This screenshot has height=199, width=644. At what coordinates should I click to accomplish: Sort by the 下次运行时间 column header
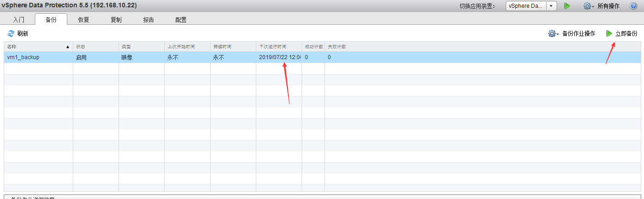click(279, 47)
